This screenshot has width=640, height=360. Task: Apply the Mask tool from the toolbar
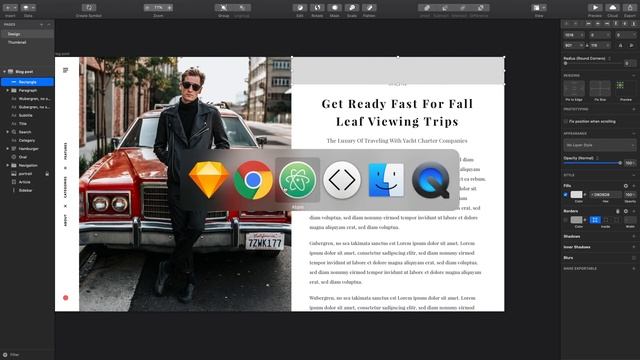[334, 8]
